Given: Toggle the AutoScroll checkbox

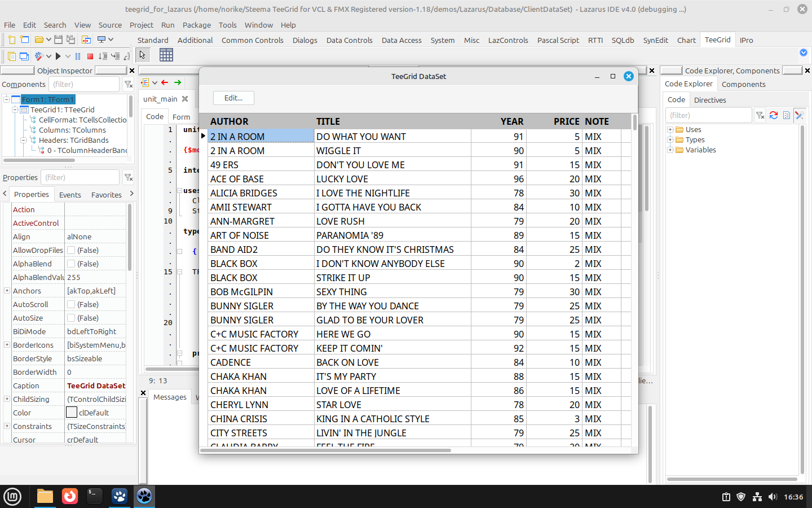Looking at the screenshot, I should tap(71, 304).
